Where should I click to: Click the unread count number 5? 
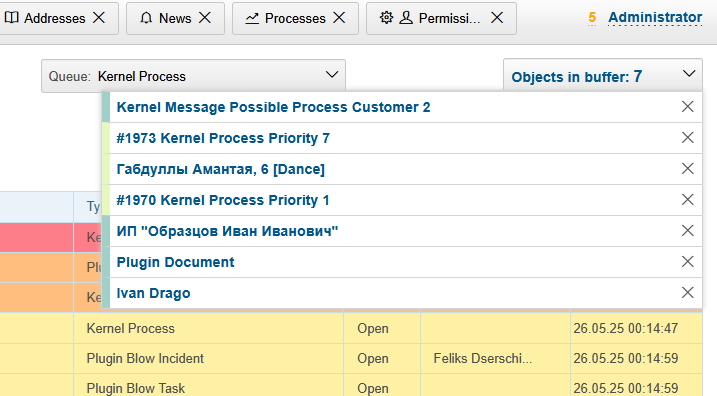pos(592,18)
